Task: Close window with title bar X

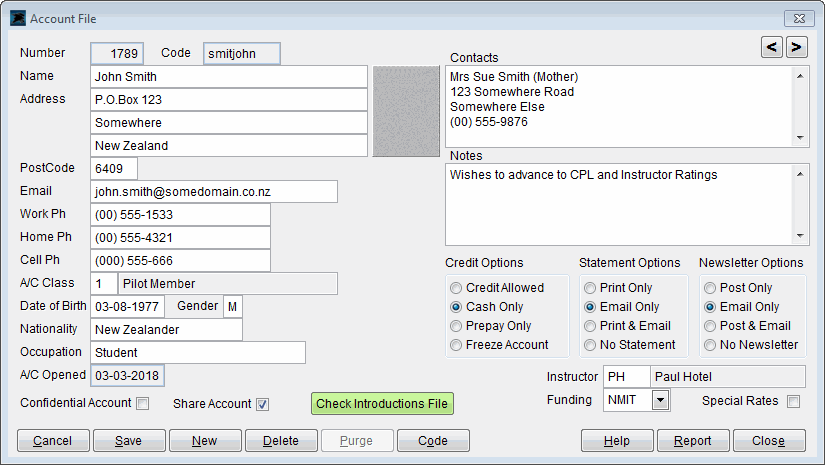Action: [799, 18]
